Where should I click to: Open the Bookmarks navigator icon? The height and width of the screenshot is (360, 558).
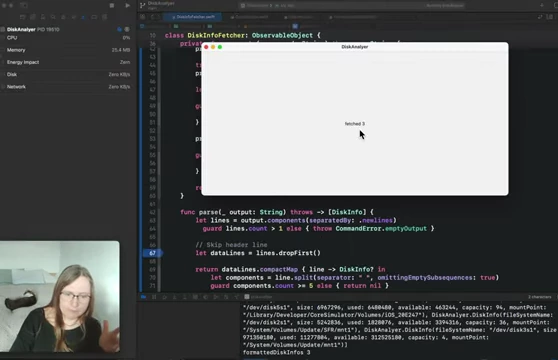point(43,17)
